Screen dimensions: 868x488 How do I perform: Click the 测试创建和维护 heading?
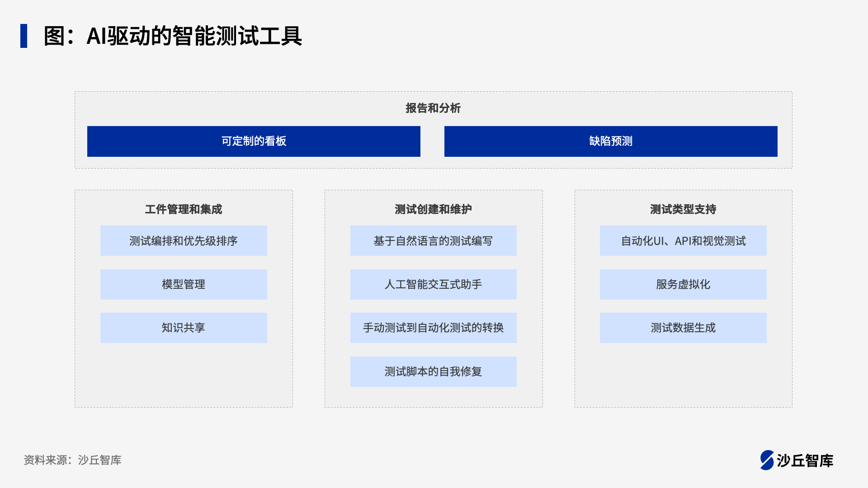tap(433, 209)
